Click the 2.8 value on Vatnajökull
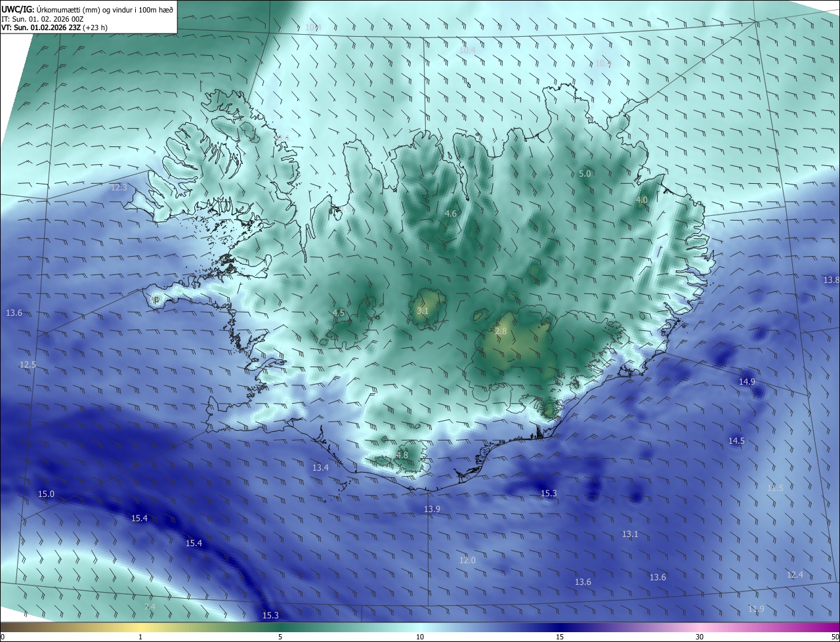The width and height of the screenshot is (840, 642). point(501,332)
